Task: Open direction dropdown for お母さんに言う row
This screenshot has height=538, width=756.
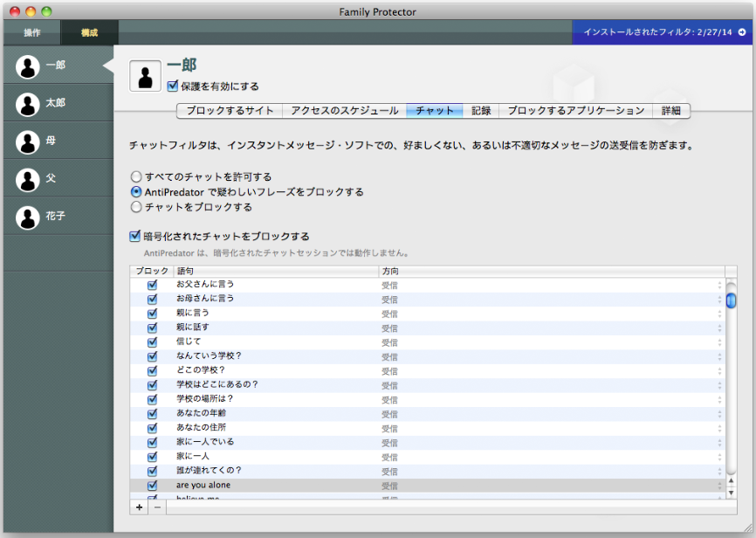Action: pos(719,300)
